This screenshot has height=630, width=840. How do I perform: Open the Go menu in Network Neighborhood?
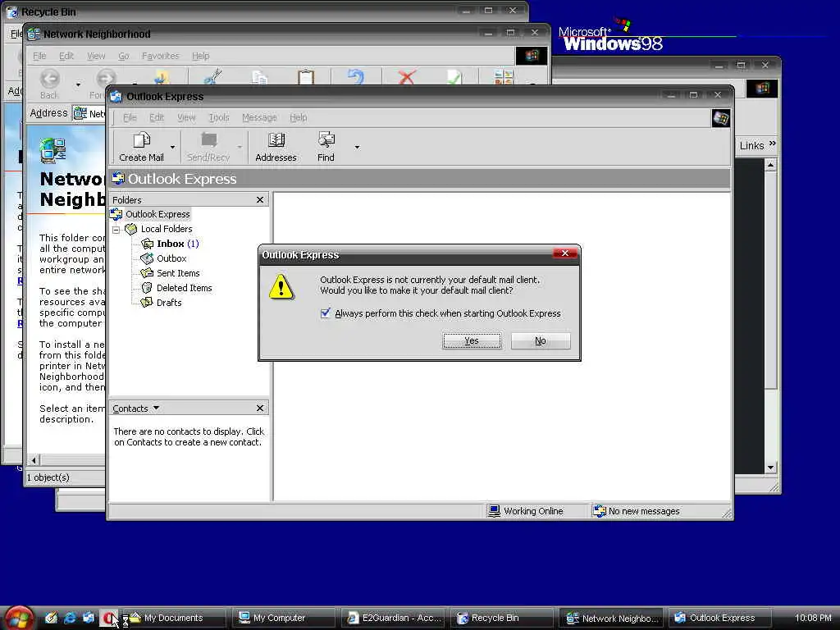pos(123,56)
